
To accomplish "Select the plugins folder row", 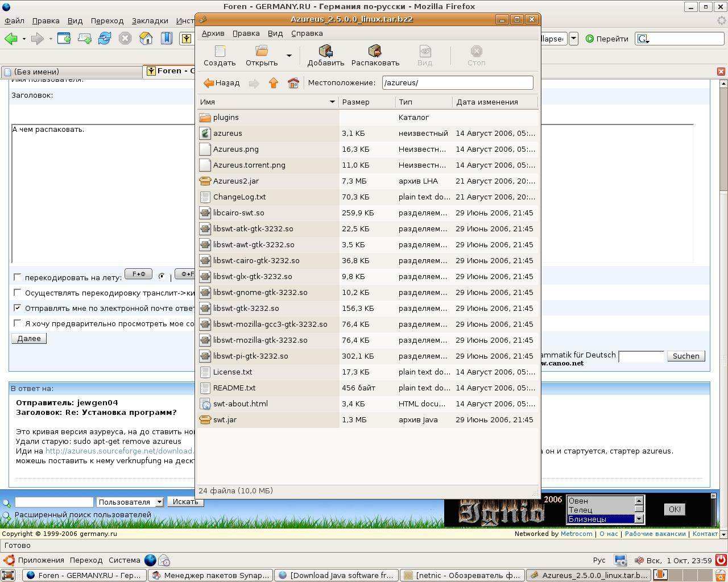I will pyautogui.click(x=367, y=117).
